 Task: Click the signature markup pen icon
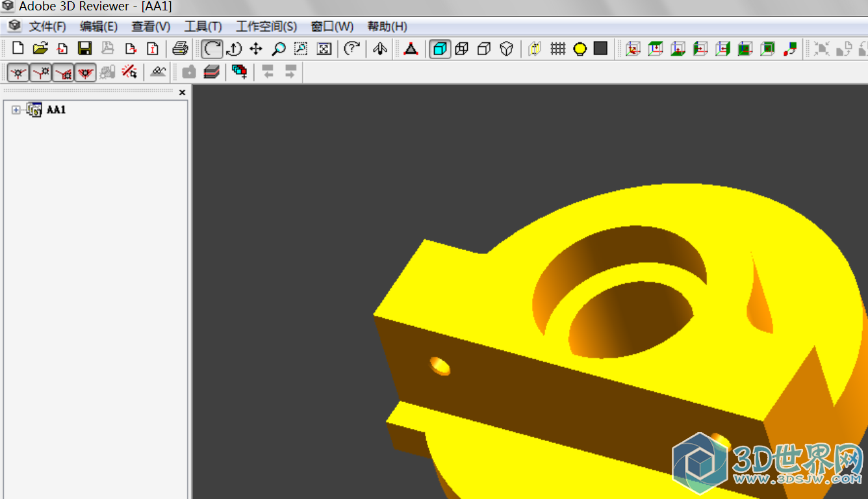click(158, 72)
